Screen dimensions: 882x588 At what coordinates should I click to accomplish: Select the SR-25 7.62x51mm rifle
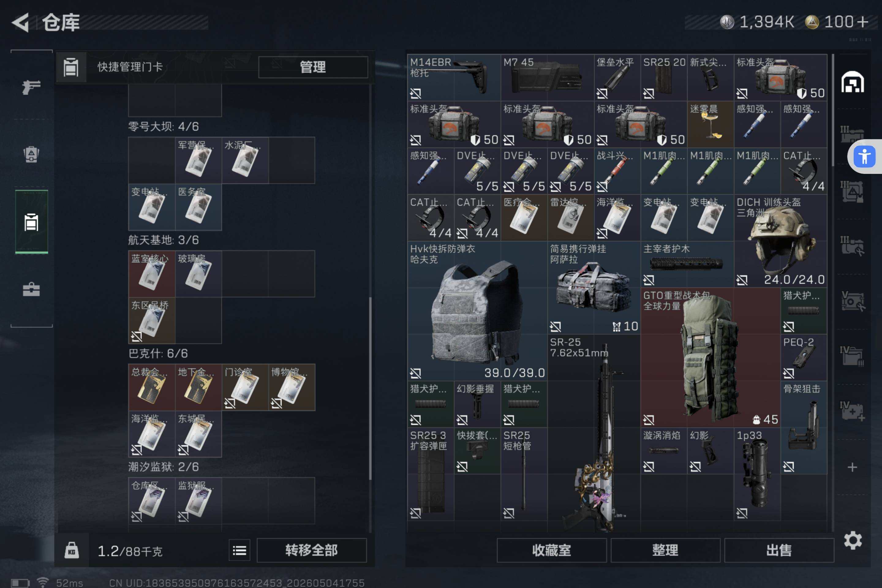pos(594,433)
